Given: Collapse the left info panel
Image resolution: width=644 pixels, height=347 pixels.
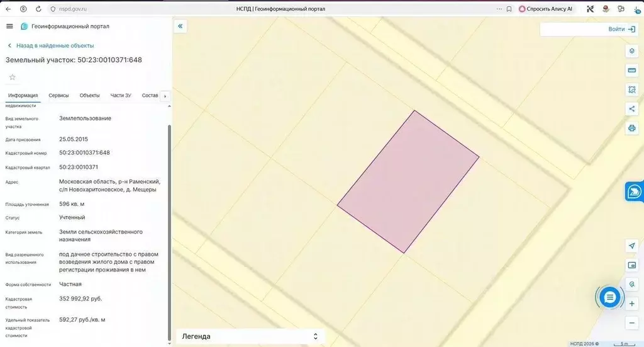Looking at the screenshot, I should 180,26.
